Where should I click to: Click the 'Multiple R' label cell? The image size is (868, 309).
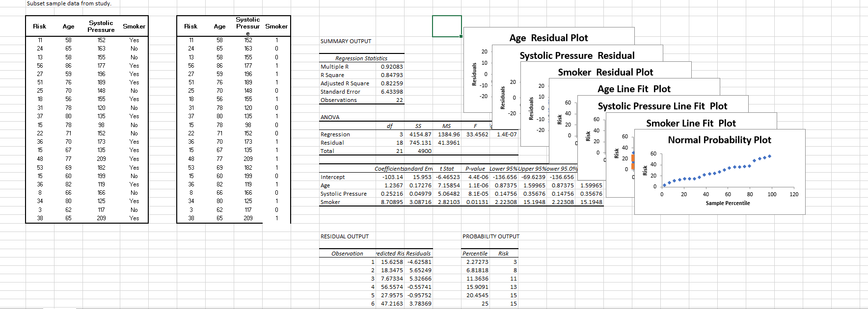[334, 67]
